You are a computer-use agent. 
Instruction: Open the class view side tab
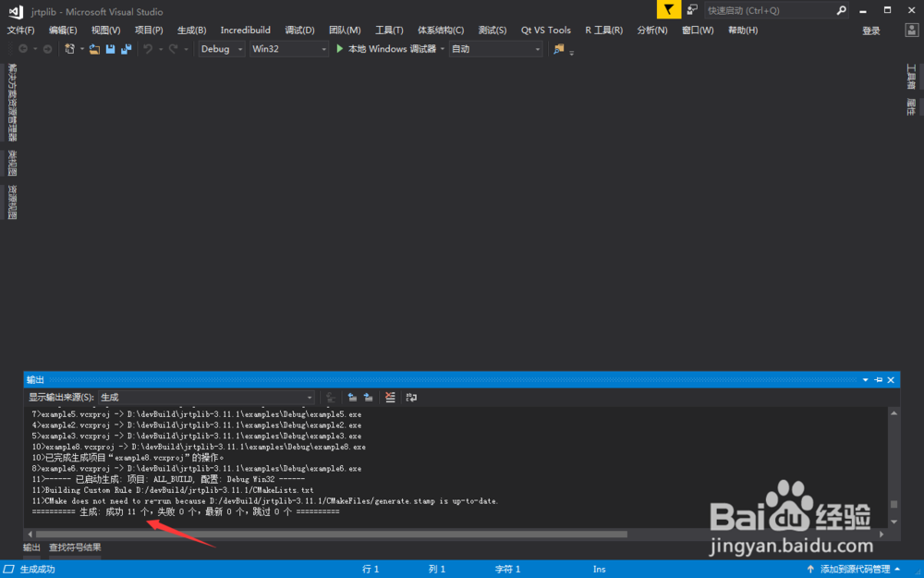tap(12, 164)
